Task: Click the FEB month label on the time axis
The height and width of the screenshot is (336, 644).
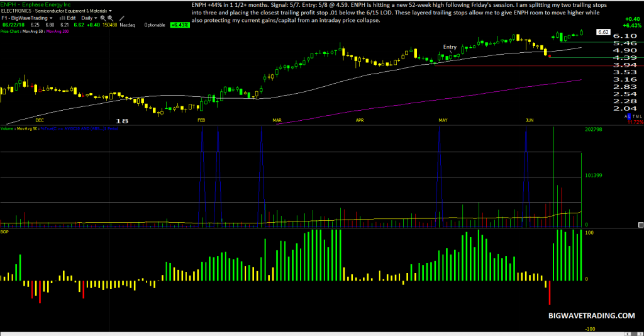Action: click(x=201, y=120)
